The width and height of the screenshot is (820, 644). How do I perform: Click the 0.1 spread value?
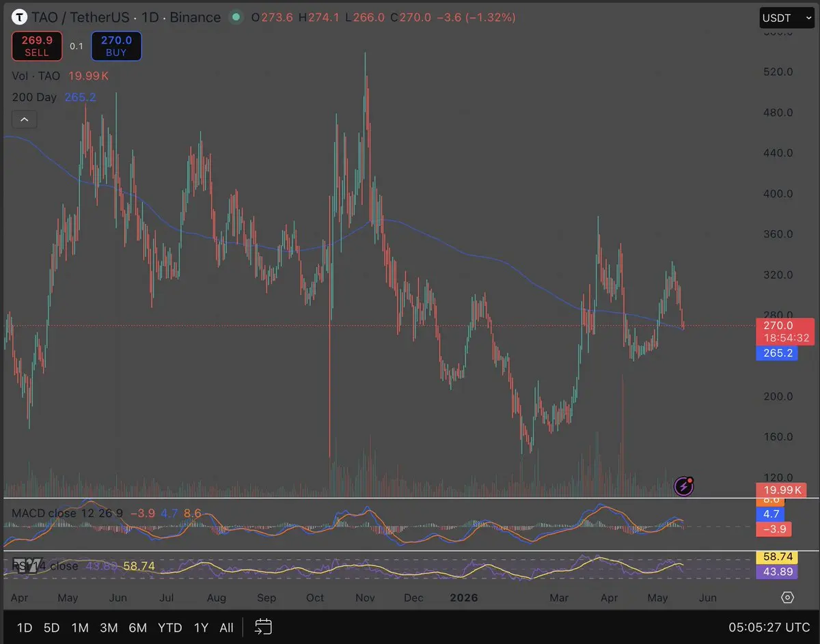(x=77, y=46)
